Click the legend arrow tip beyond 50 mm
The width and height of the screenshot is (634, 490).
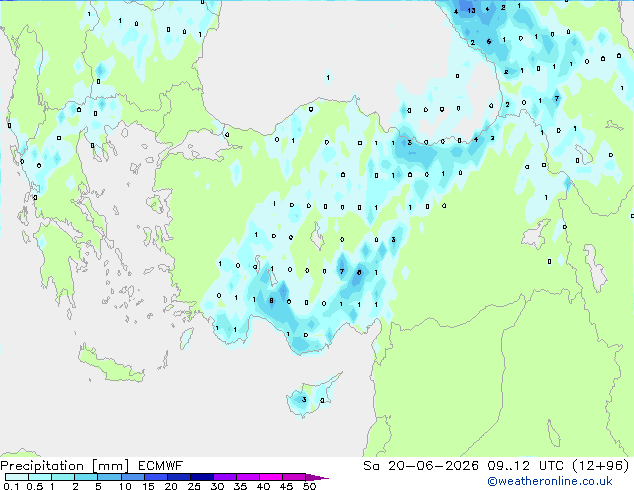coord(317,477)
